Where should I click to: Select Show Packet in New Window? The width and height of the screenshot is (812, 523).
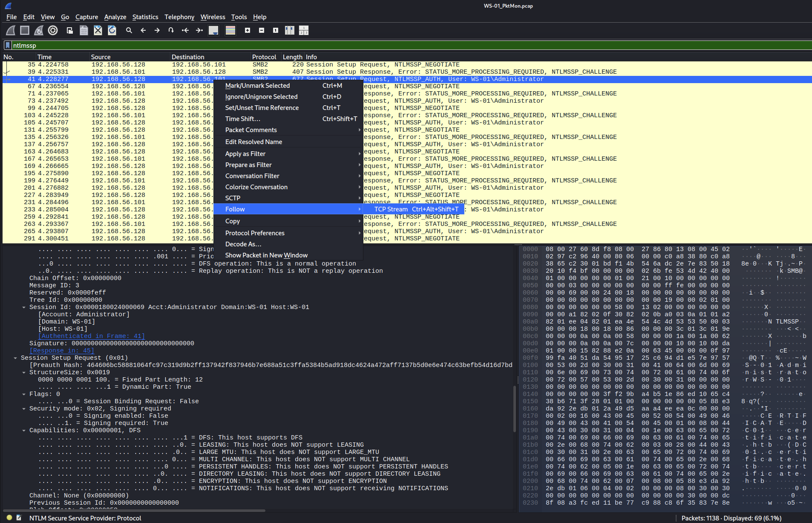288,255
